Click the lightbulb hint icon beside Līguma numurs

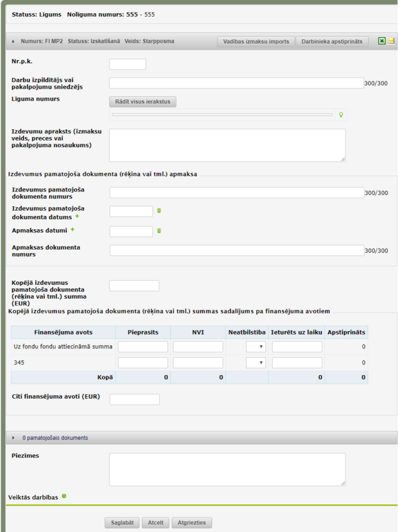pyautogui.click(x=341, y=115)
